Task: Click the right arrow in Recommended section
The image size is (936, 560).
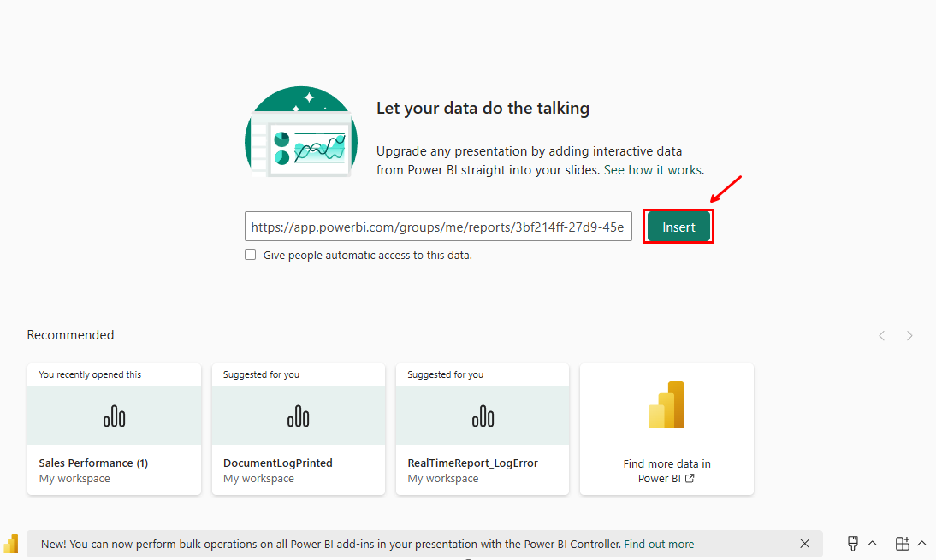Action: 909,335
